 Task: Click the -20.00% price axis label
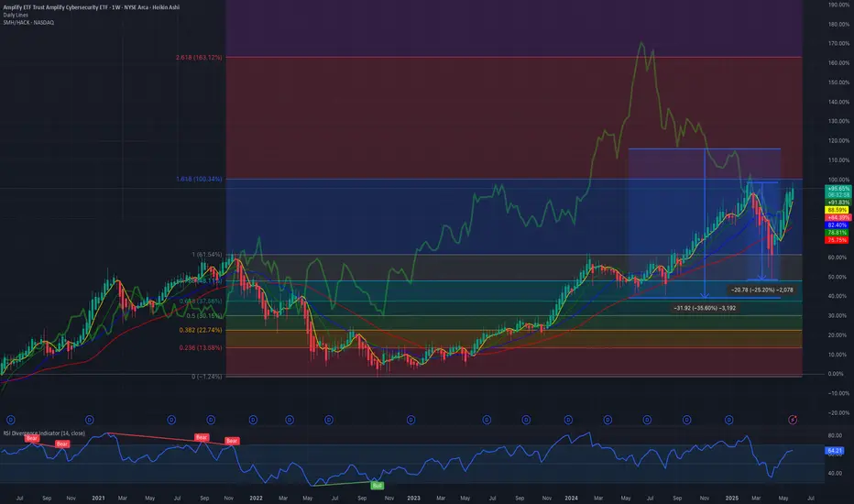click(x=838, y=412)
